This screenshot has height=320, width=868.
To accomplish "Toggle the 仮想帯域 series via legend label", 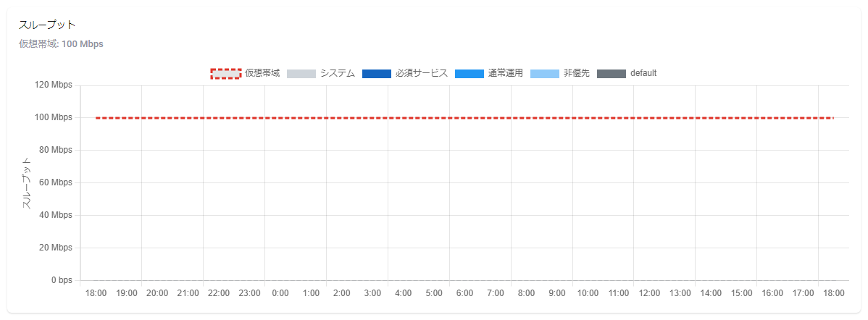I will [262, 73].
